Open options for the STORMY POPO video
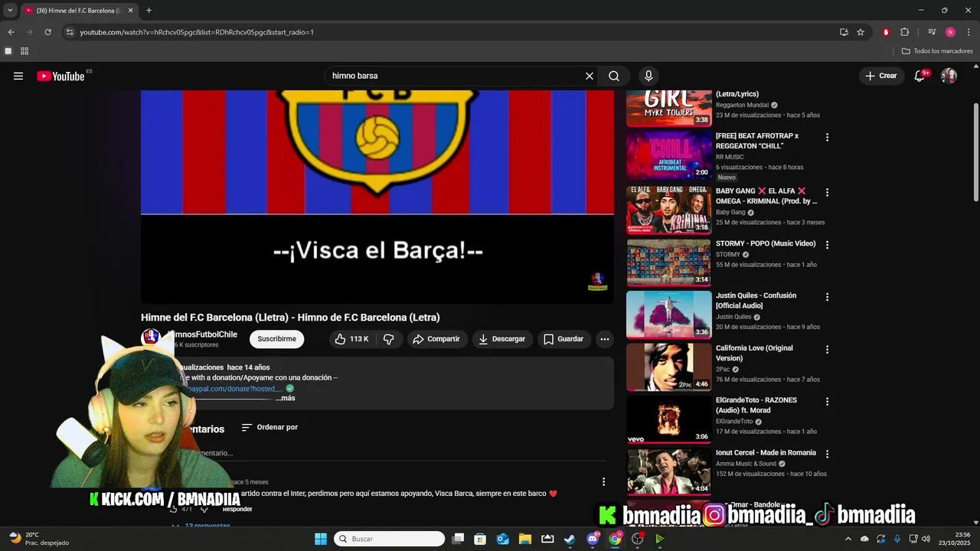The height and width of the screenshot is (551, 980). (827, 245)
